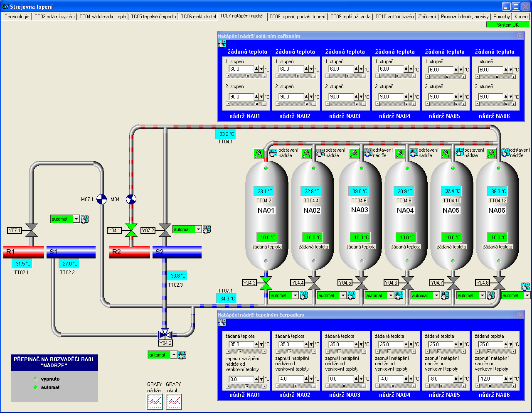
Task: Click hand icon above Y04.8 automat dropdown
Action: 525,287
